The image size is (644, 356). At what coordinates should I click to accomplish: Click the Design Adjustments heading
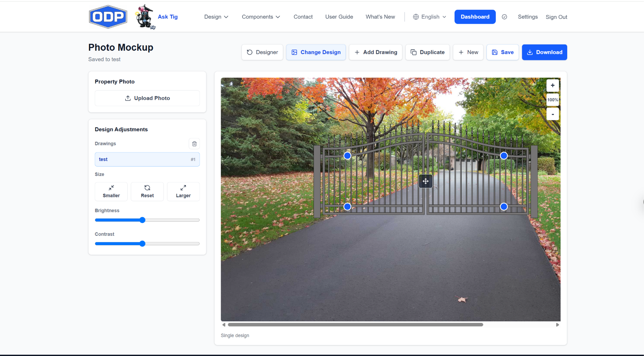pos(121,129)
